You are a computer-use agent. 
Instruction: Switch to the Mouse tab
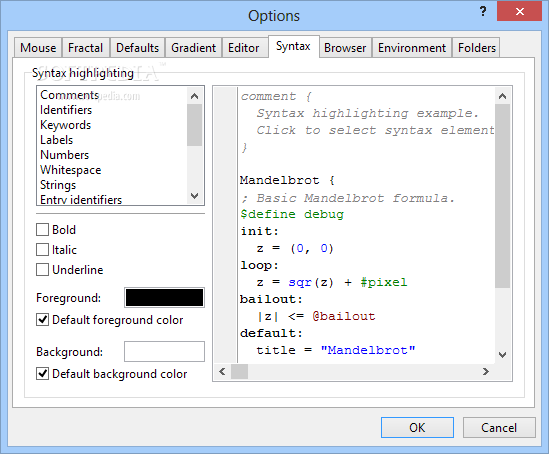[38, 48]
